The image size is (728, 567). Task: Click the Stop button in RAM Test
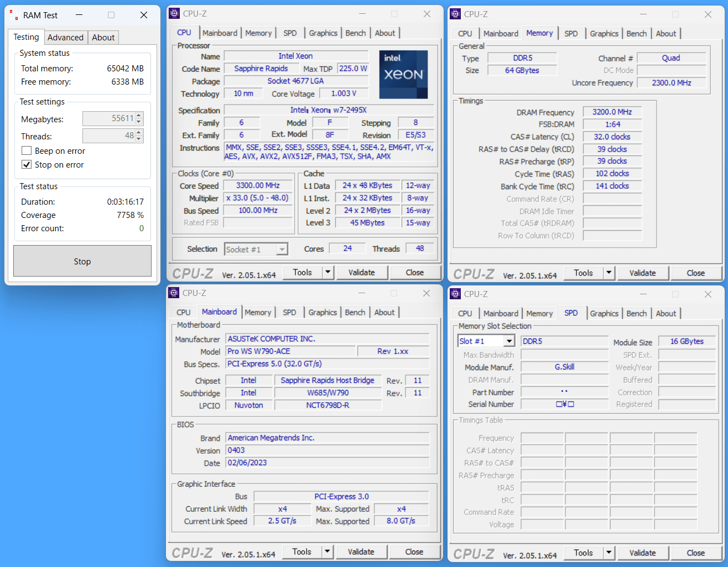click(82, 261)
